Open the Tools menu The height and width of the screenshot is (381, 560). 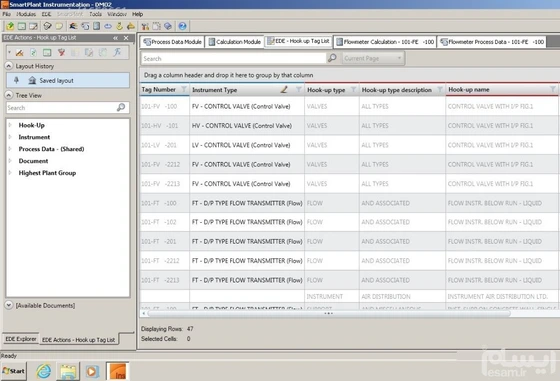pos(95,14)
